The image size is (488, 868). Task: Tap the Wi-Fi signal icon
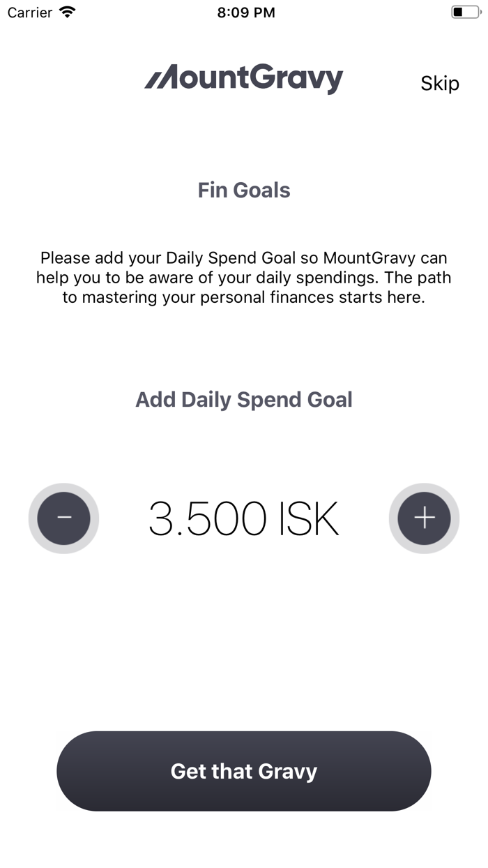click(68, 12)
